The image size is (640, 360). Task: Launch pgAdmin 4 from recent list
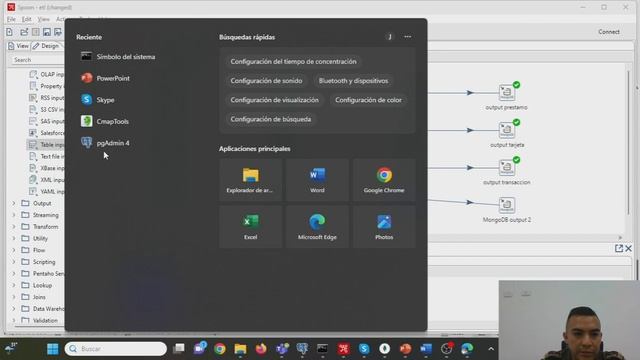tap(105, 143)
